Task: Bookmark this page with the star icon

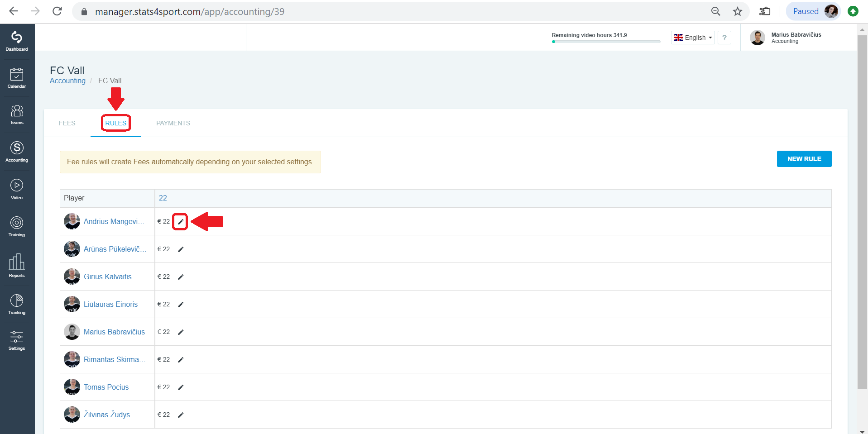Action: (738, 11)
